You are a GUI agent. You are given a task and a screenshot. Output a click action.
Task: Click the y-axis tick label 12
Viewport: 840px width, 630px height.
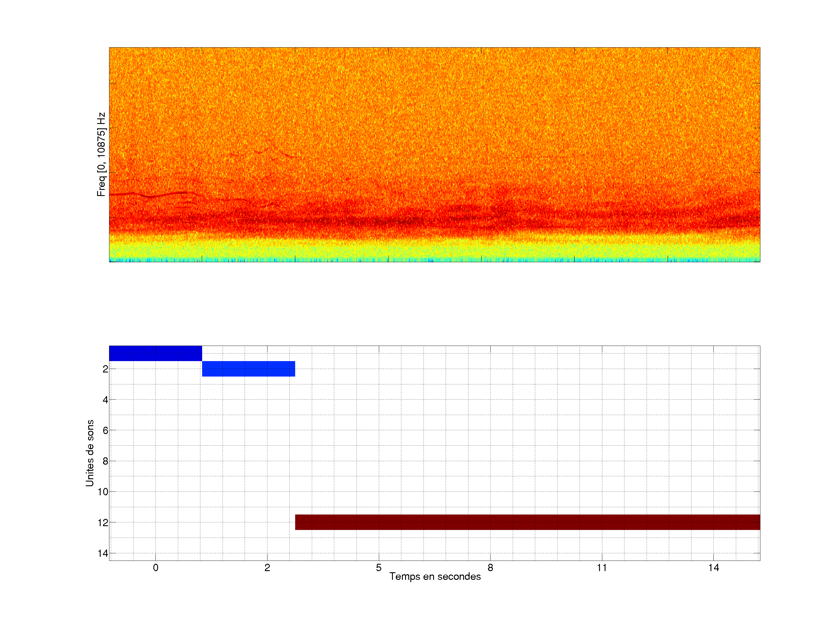pos(103,523)
